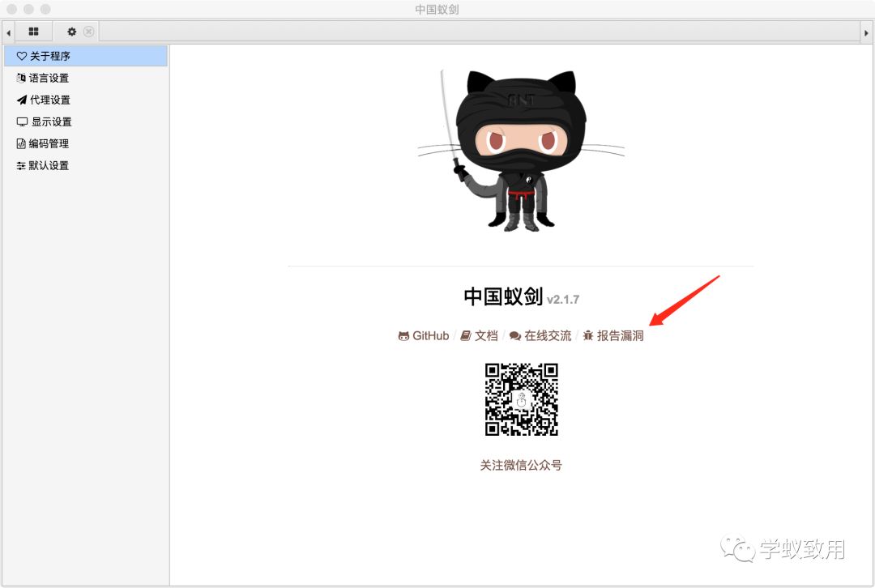Open the 报告漏洞 report bug link
This screenshot has width=875, height=588.
click(x=613, y=336)
